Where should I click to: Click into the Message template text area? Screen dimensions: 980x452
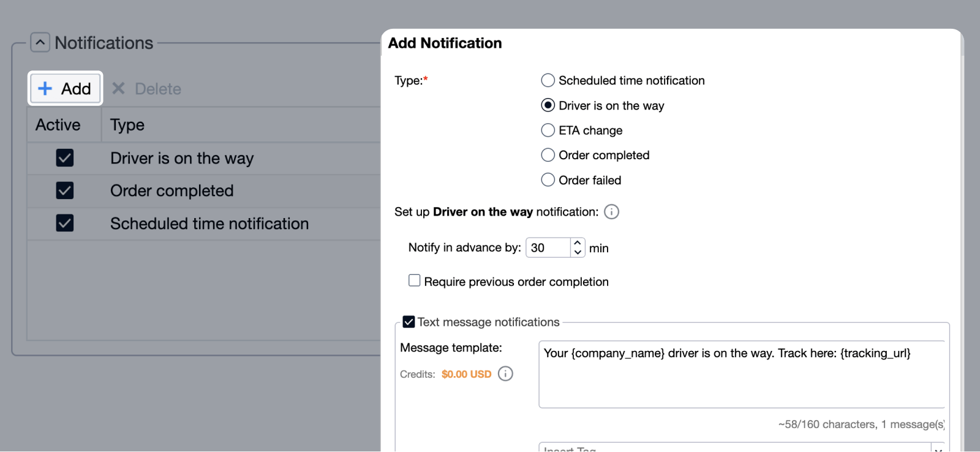tap(741, 380)
